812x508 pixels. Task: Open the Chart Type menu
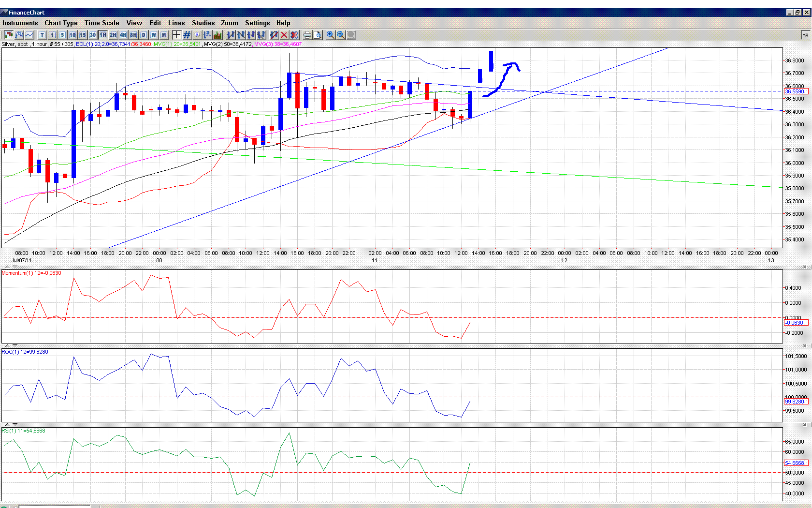61,23
